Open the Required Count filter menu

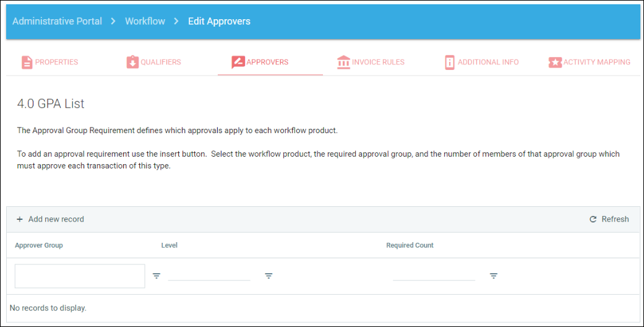[494, 276]
